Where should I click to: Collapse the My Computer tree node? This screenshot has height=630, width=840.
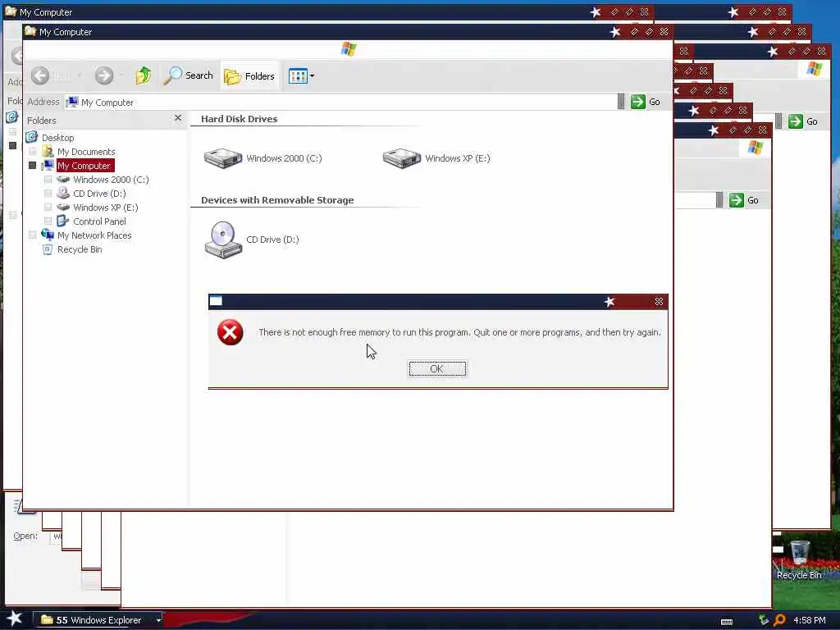pyautogui.click(x=33, y=166)
